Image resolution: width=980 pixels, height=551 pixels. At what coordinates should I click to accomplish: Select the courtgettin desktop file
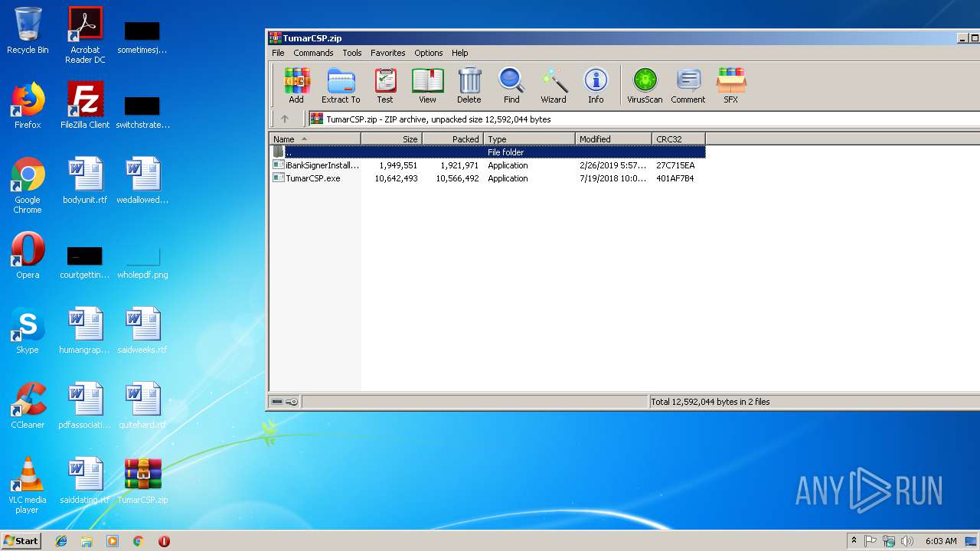[x=85, y=262]
